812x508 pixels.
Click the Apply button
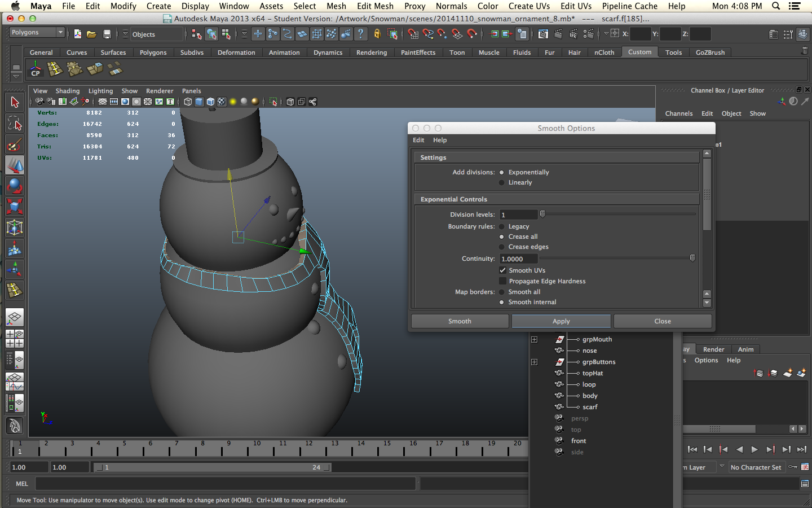[x=561, y=321]
